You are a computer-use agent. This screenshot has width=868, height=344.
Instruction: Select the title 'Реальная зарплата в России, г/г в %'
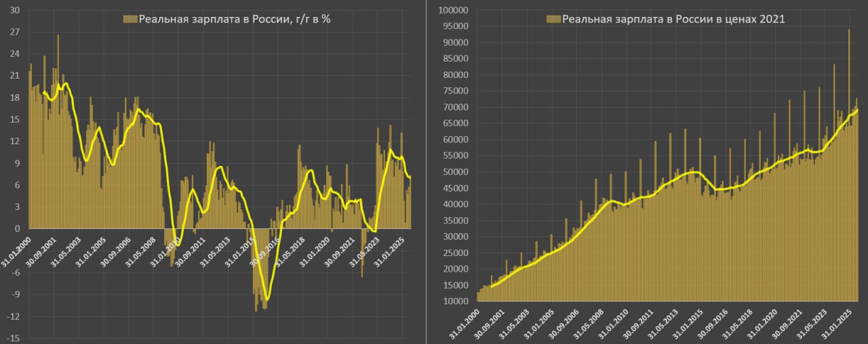(234, 20)
